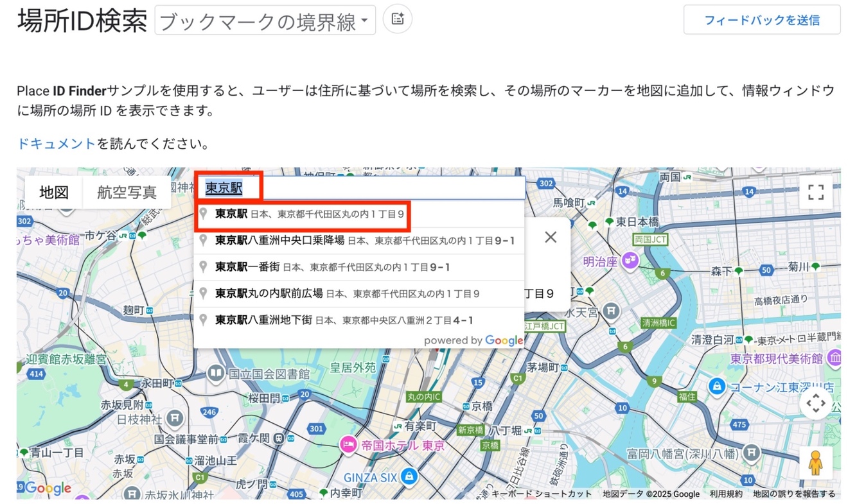Click the 富岡八幡宮(深川八幡) label
Image resolution: width=848 pixels, height=504 pixels.
coord(682,454)
